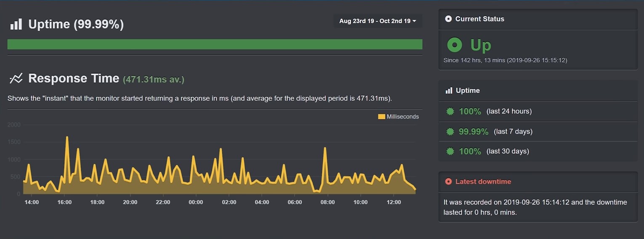This screenshot has width=644, height=239.
Task: Click the bar chart icon beside Uptime heading
Action: [16, 24]
